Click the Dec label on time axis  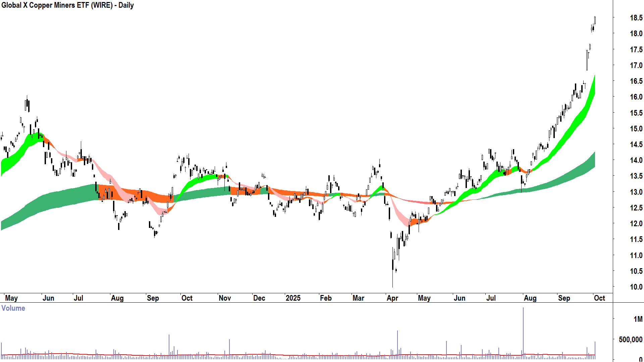259,298
